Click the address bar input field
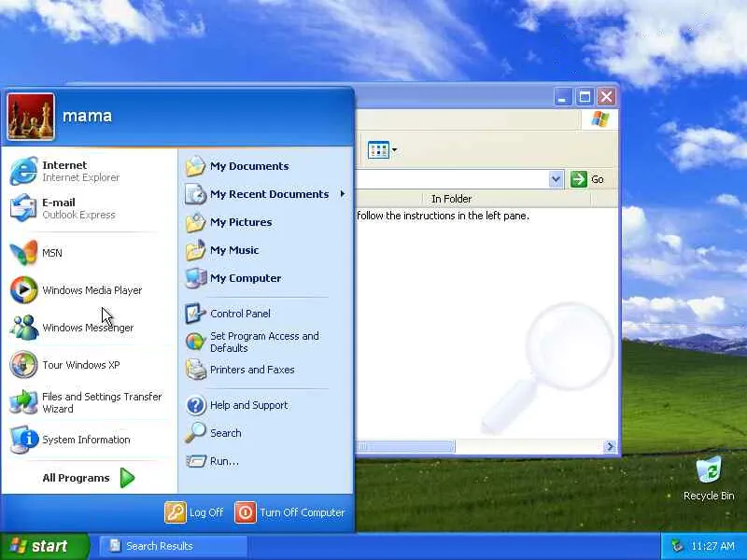 pyautogui.click(x=452, y=179)
